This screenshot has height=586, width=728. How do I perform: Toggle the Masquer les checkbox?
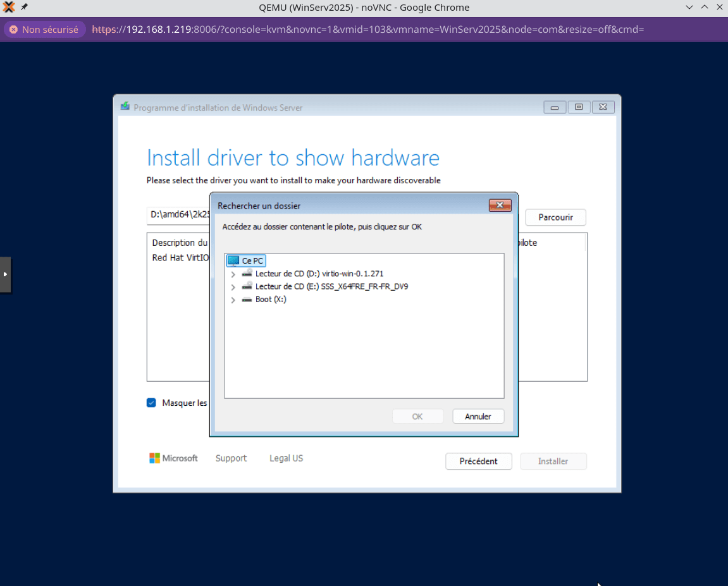[151, 403]
